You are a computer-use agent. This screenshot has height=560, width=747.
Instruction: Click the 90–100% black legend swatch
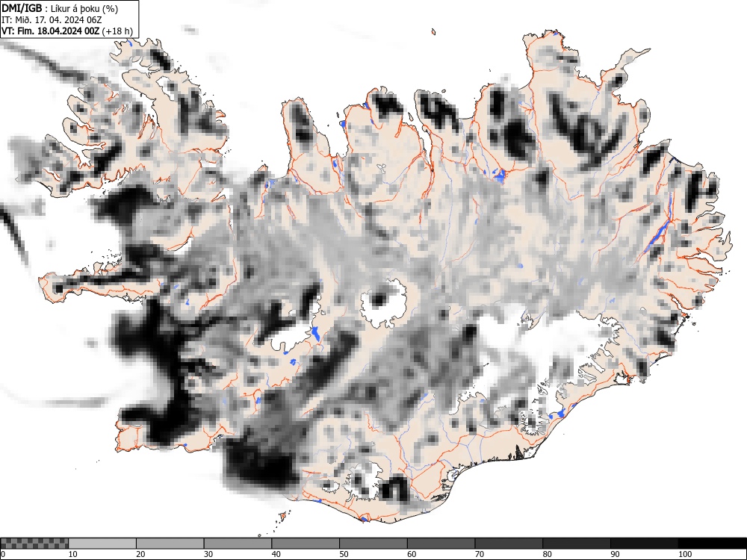[x=644, y=544]
